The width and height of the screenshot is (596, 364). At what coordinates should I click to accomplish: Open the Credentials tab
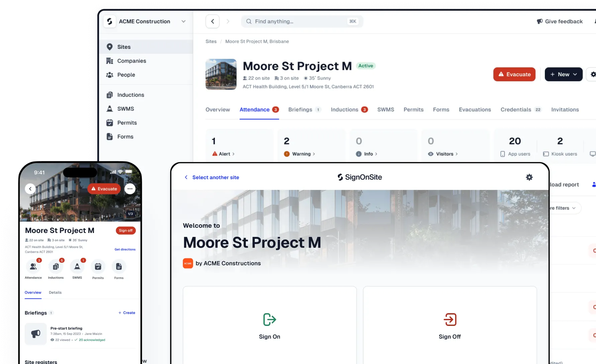(515, 110)
